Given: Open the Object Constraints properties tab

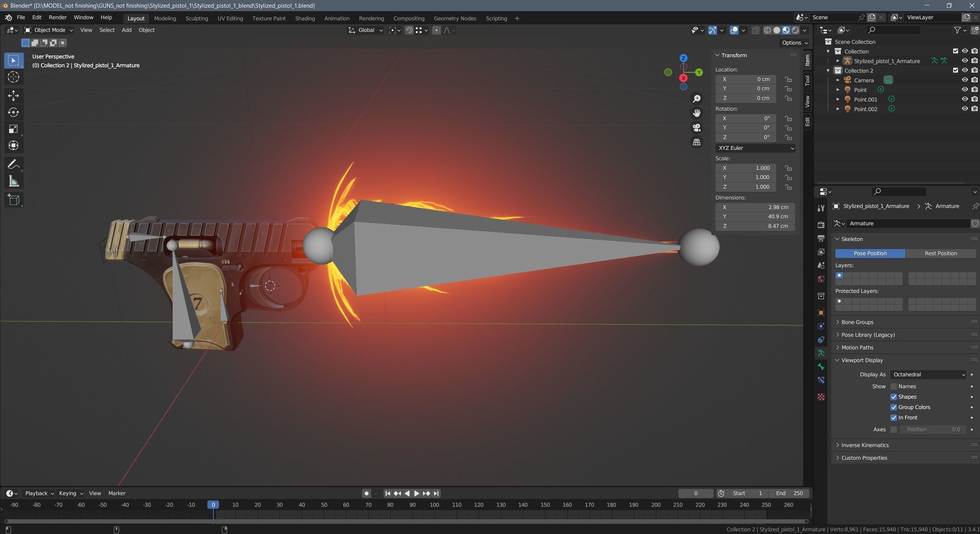Looking at the screenshot, I should [x=821, y=340].
